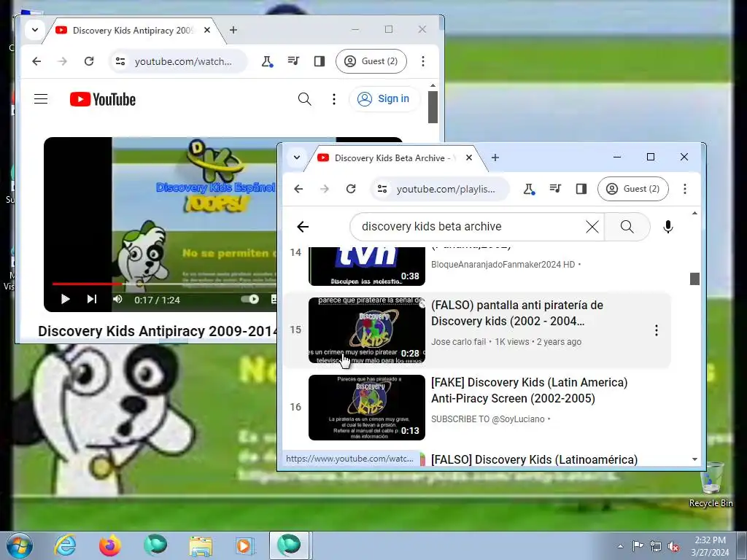Go back in the back Antipiracy window

(36, 61)
